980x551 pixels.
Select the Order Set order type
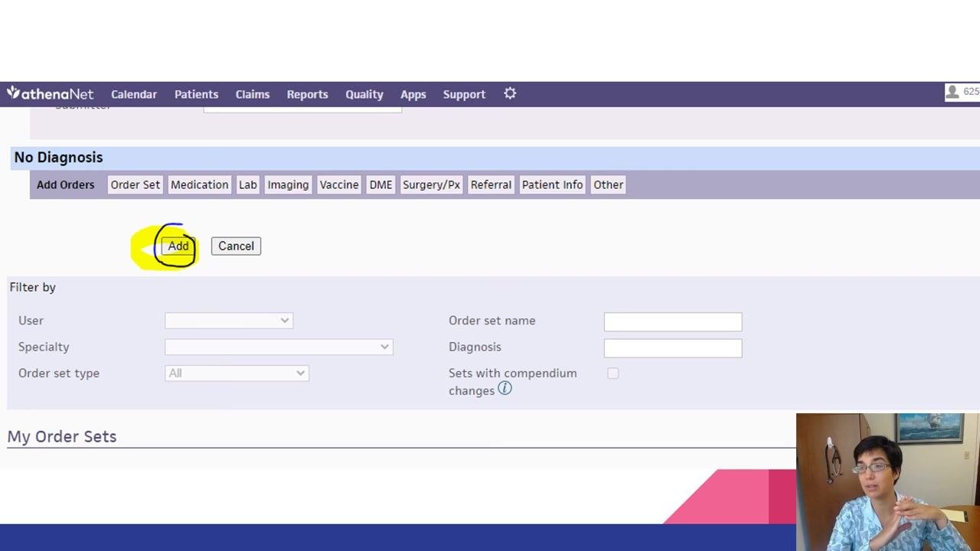135,184
